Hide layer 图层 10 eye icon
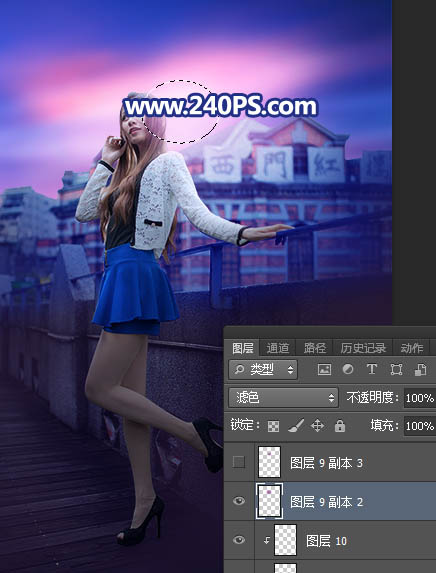436x573 pixels. [239, 540]
